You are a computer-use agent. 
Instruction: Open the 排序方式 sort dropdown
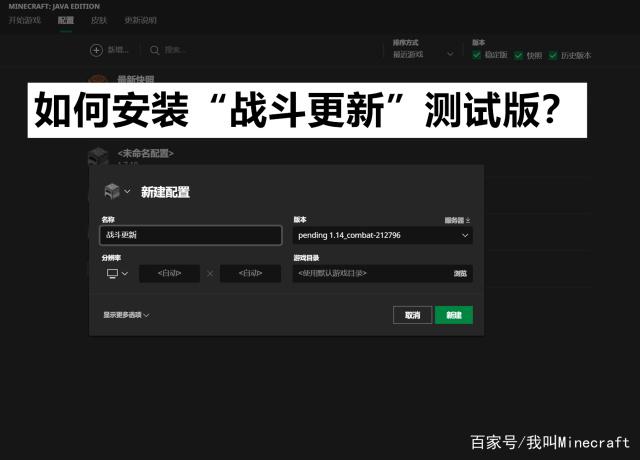coord(423,54)
